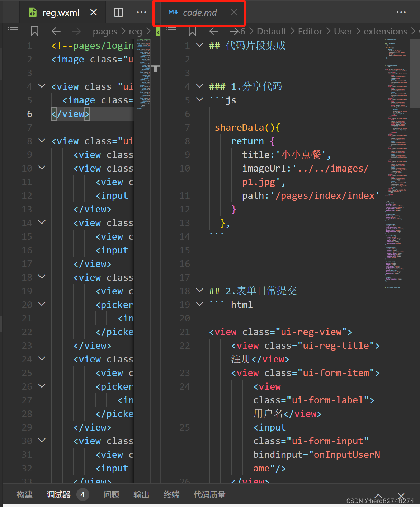The image size is (420, 507).
Task: Open 'Default' breadcrumb segment
Action: click(272, 32)
